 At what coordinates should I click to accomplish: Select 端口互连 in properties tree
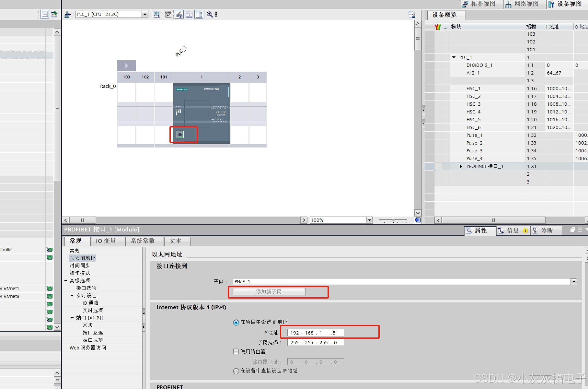click(x=93, y=333)
